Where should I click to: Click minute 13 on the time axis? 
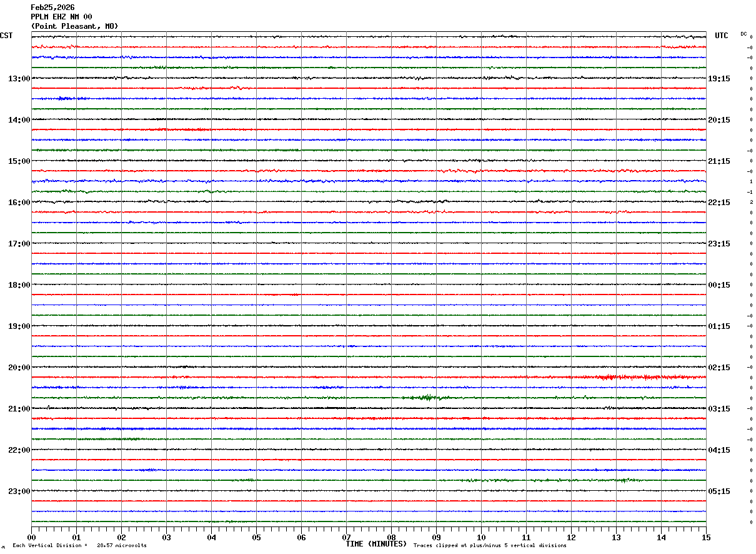pyautogui.click(x=616, y=537)
